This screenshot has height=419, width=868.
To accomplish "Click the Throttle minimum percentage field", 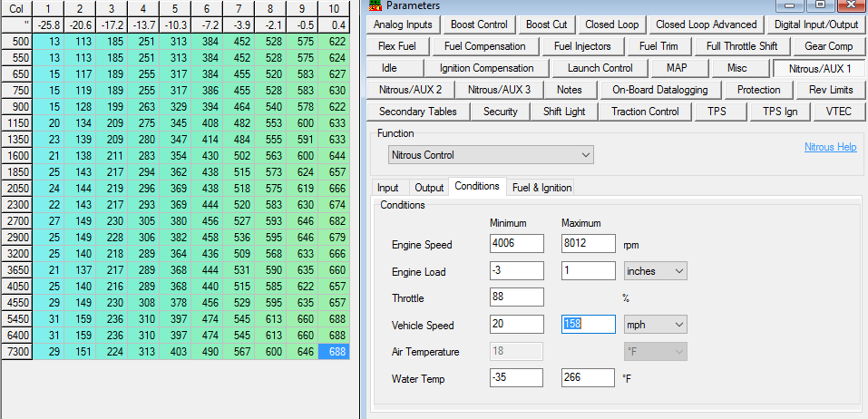I will click(515, 297).
